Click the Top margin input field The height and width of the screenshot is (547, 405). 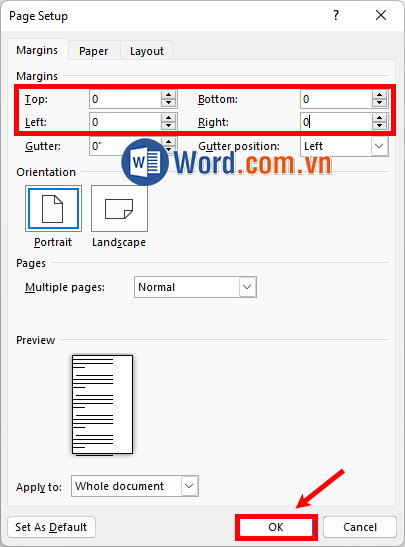(x=125, y=99)
